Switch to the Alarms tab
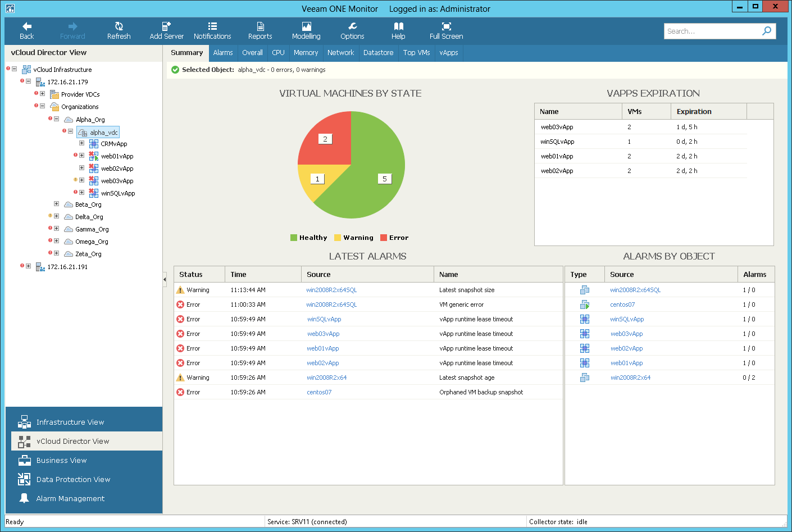 point(223,53)
